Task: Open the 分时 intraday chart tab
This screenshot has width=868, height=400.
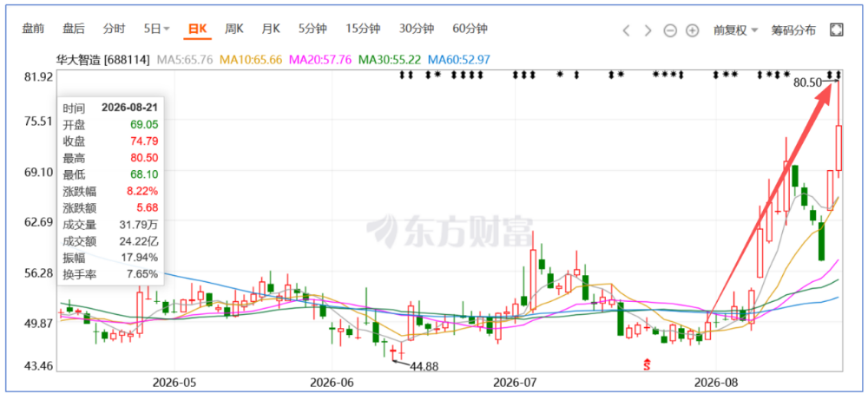Action: tap(114, 30)
